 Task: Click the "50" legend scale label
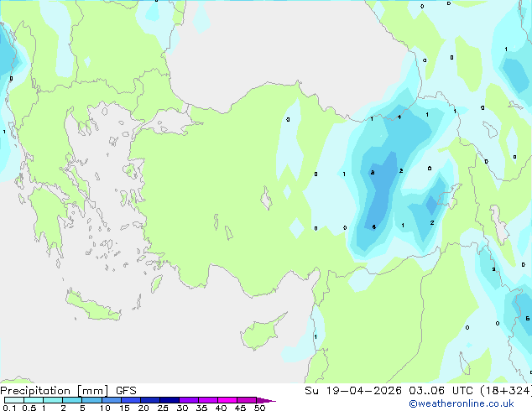click(259, 408)
